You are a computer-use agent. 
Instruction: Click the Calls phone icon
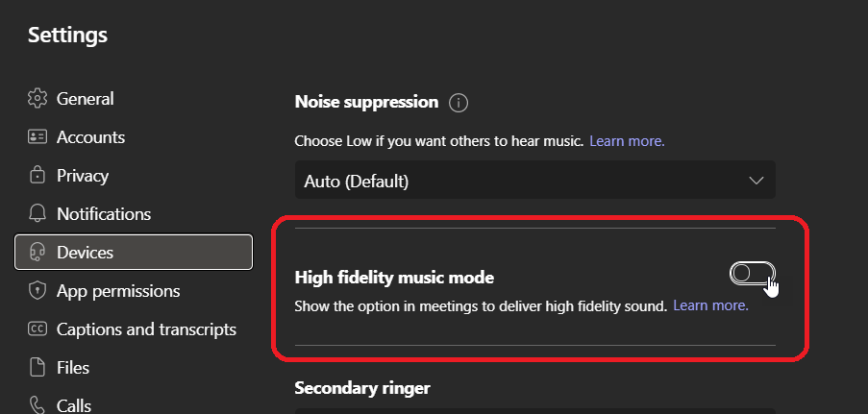[37, 404]
